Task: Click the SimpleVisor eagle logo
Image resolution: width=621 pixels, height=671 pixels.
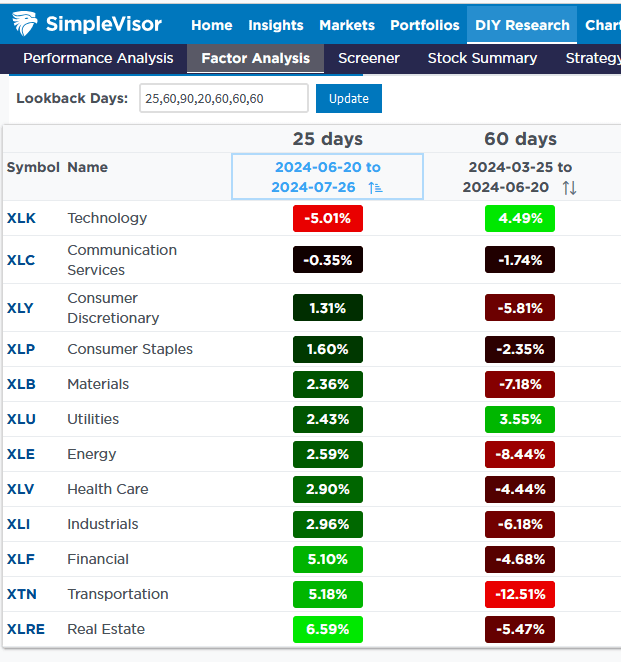Action: tap(28, 23)
